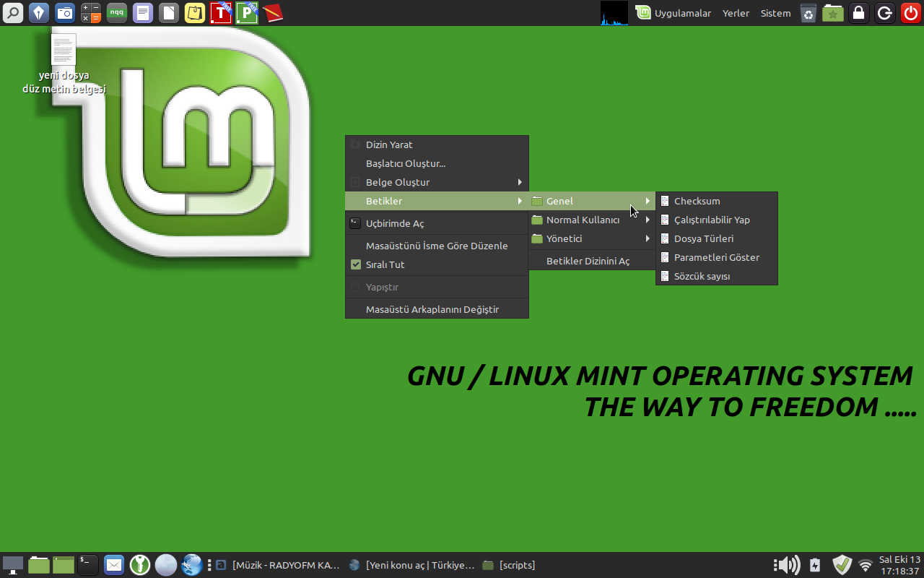Open the 'yeni dosya' desktop file icon
The height and width of the screenshot is (578, 924).
point(64,64)
